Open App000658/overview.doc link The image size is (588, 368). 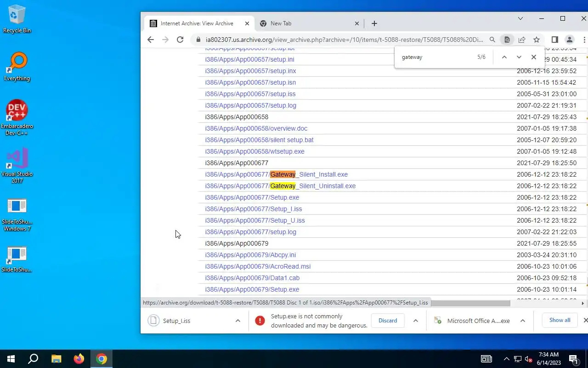click(x=256, y=128)
